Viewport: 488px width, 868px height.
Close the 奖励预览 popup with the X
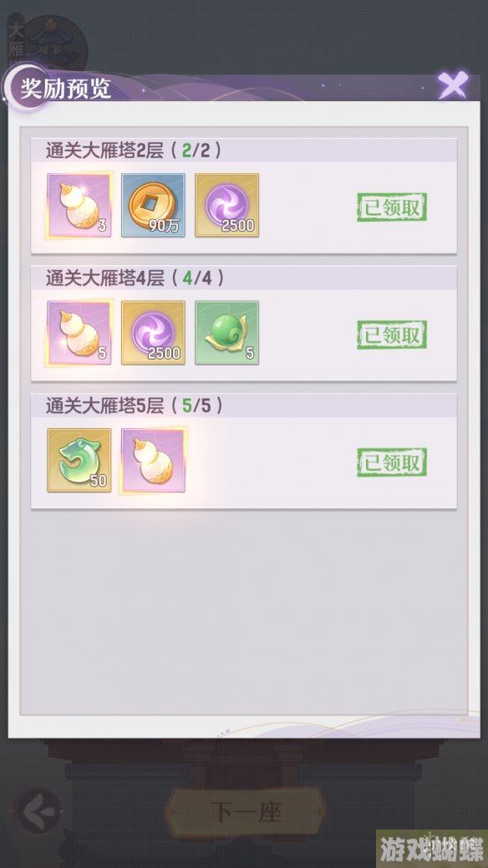[453, 84]
